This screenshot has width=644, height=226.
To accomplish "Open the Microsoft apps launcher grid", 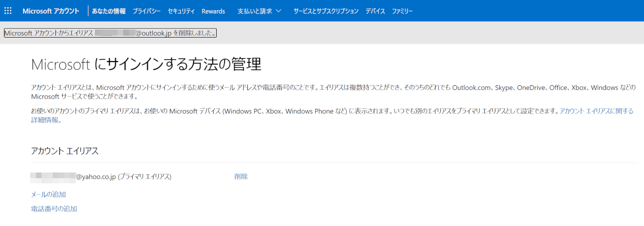I will (8, 11).
